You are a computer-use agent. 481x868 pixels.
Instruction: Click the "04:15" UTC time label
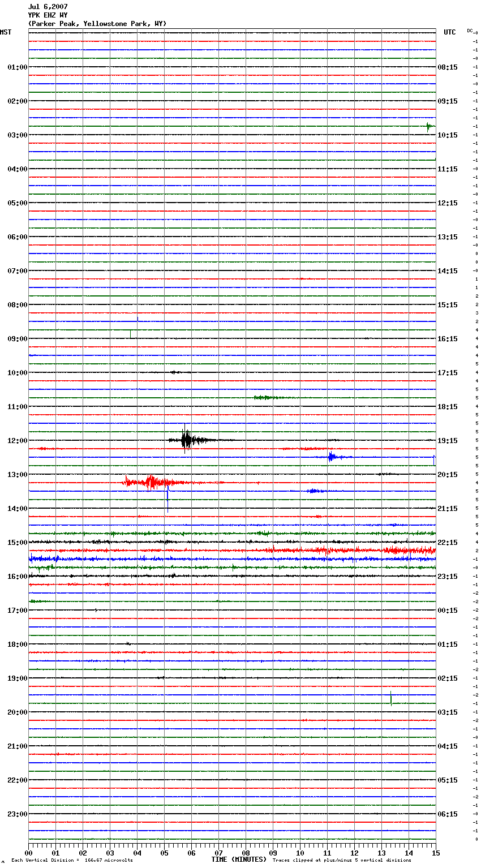(x=448, y=746)
